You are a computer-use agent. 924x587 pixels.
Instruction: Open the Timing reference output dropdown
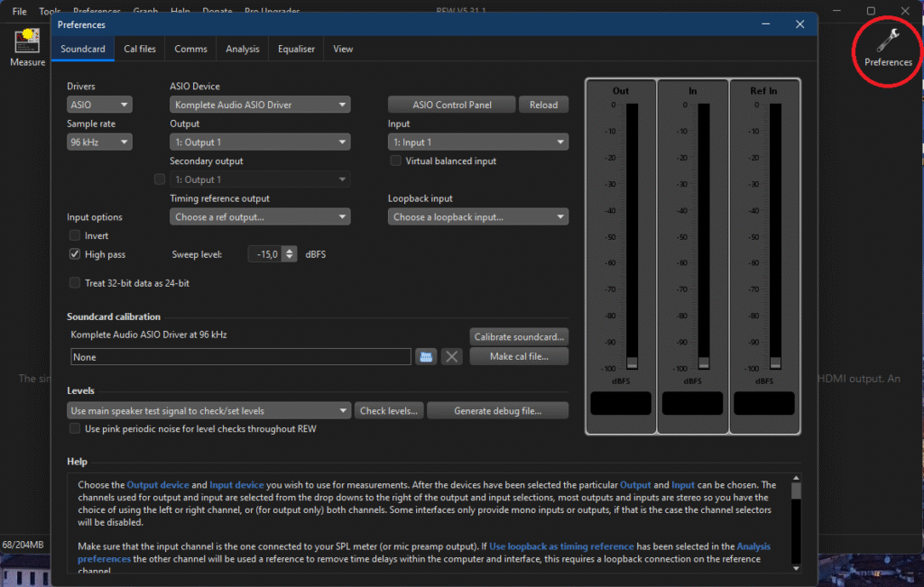pyautogui.click(x=260, y=217)
